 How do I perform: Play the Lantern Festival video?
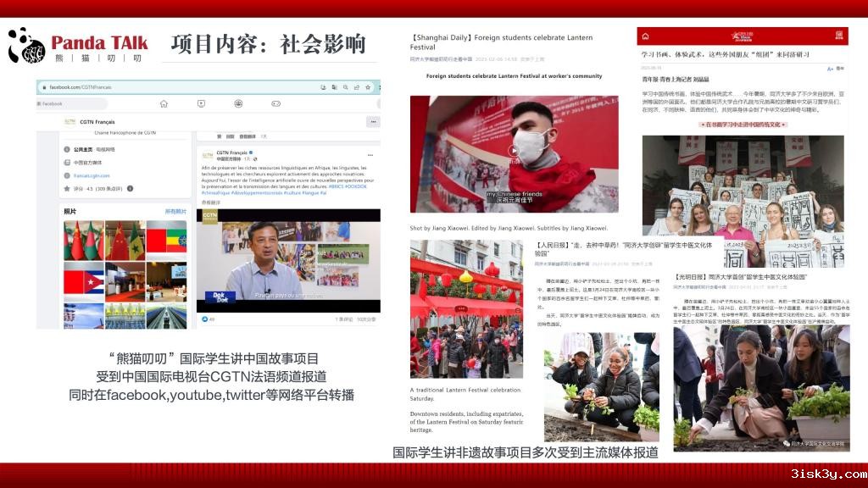pyautogui.click(x=514, y=151)
